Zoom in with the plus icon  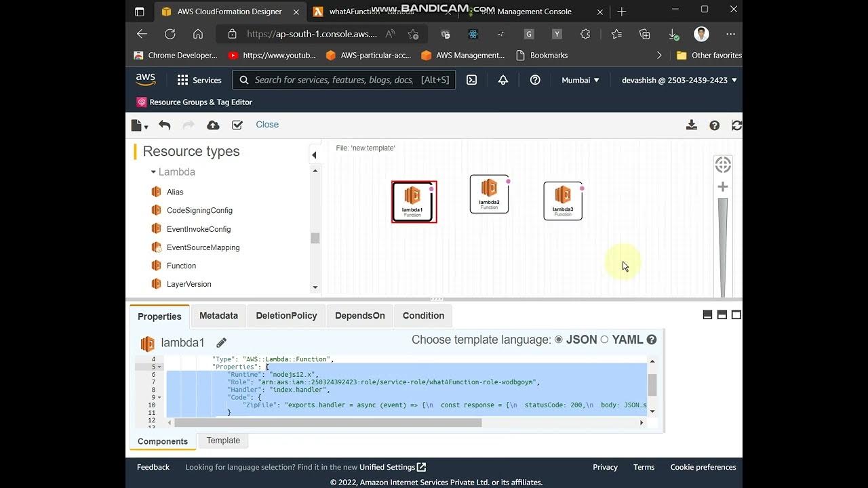723,186
